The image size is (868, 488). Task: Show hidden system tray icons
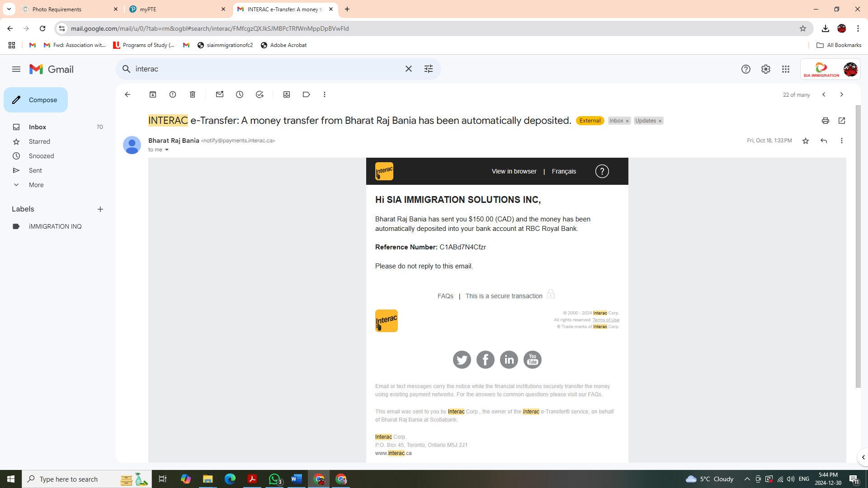pos(747,479)
